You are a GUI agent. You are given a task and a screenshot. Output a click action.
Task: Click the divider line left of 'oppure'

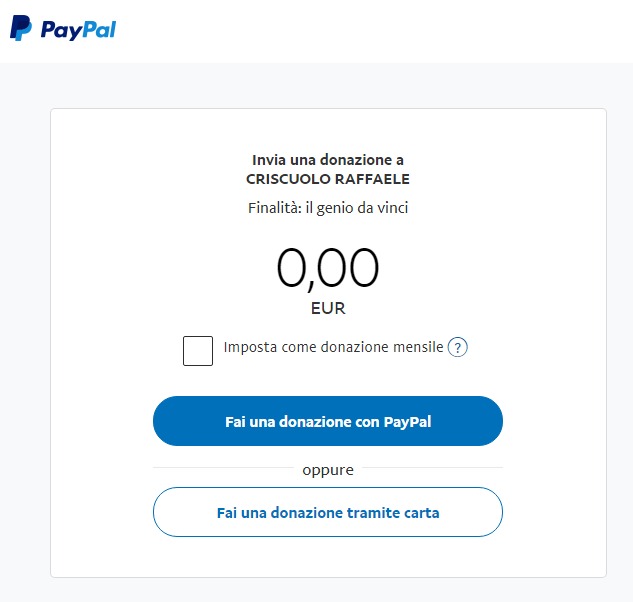click(x=223, y=468)
